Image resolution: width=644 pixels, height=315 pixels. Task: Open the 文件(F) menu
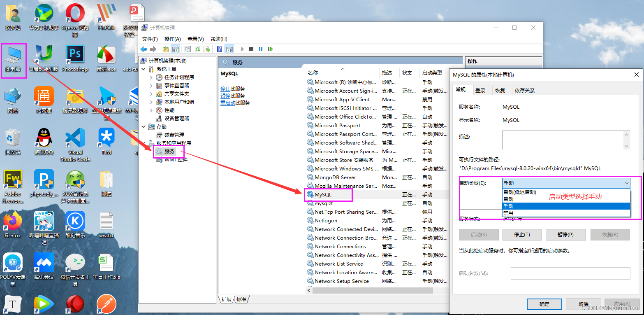[150, 39]
